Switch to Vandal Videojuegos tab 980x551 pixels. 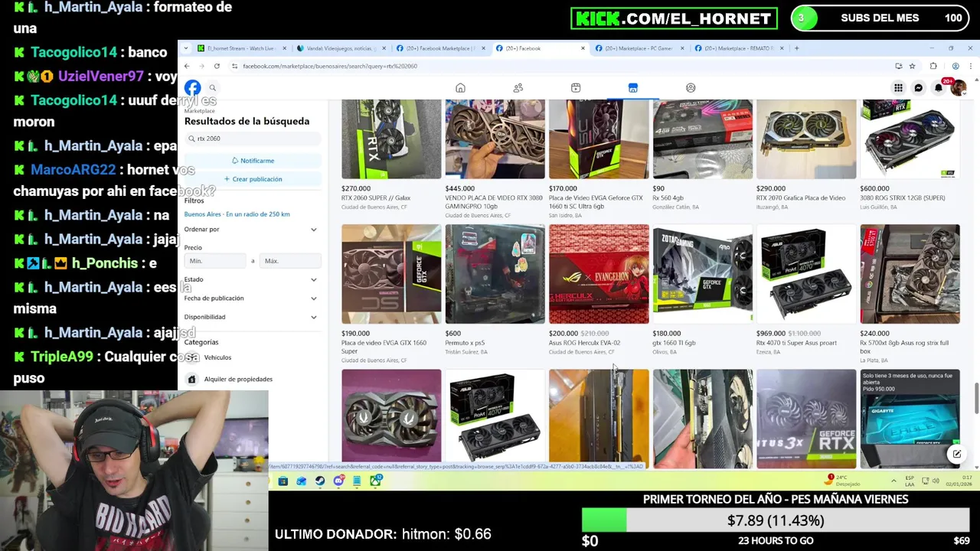pyautogui.click(x=342, y=48)
